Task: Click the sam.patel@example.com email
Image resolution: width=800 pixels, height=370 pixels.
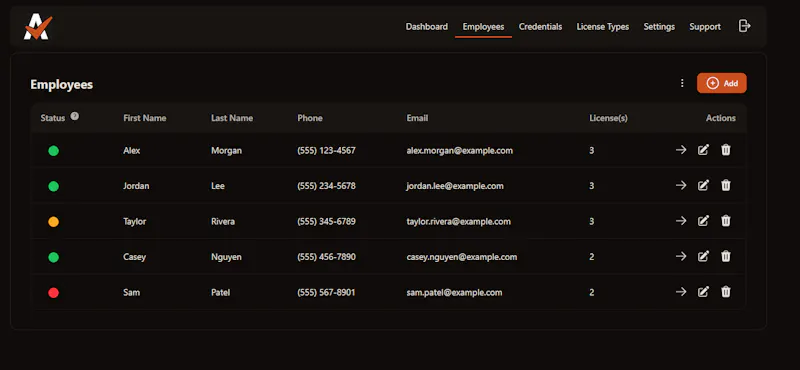Action: pyautogui.click(x=454, y=292)
